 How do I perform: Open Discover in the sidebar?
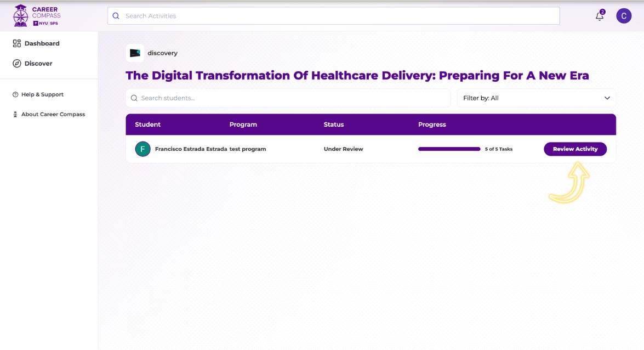click(x=38, y=64)
